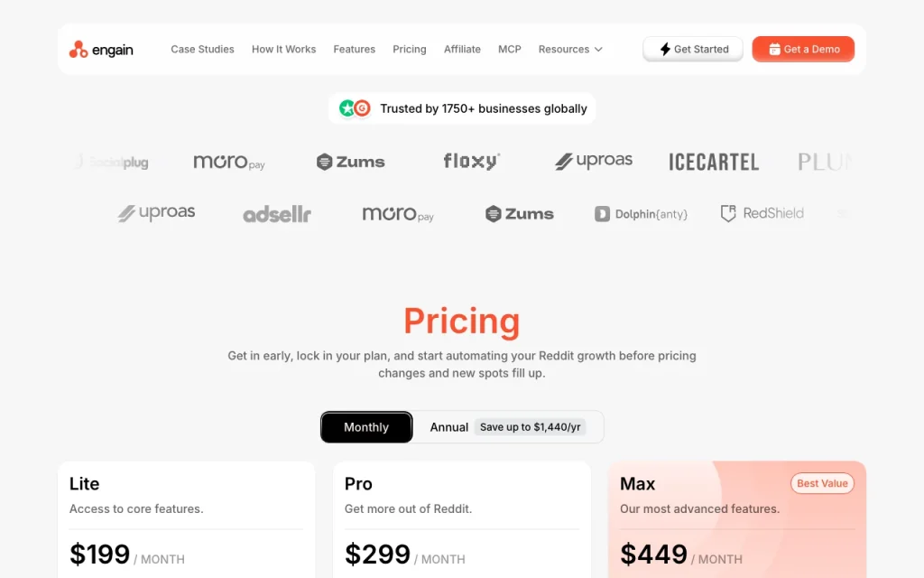Click the calendar icon in Get a Demo
This screenshot has height=578, width=924.
tap(774, 49)
